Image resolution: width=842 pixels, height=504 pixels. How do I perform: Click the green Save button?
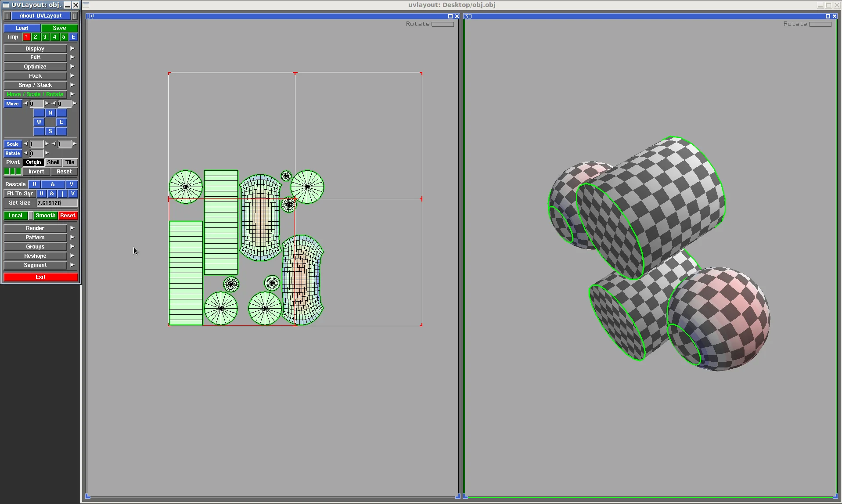59,28
